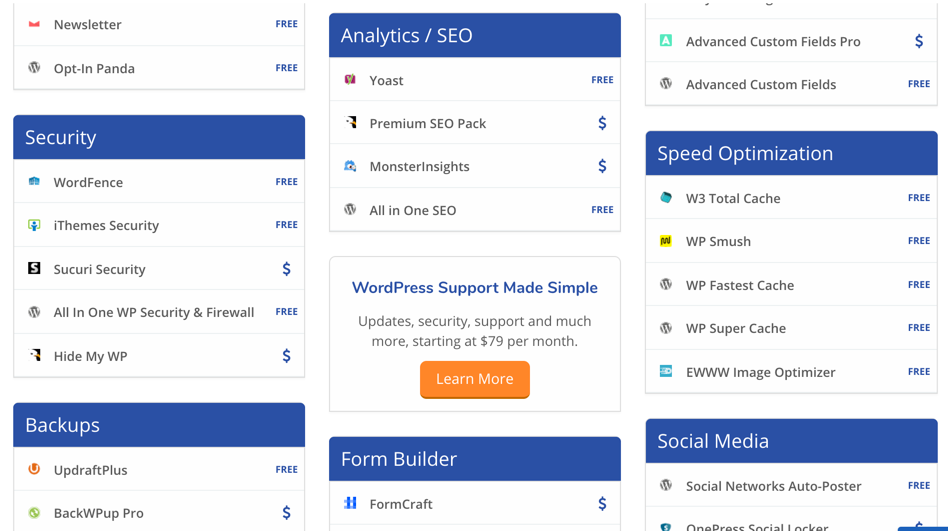948x531 pixels.
Task: Click the FormCraft icon
Action: [350, 503]
